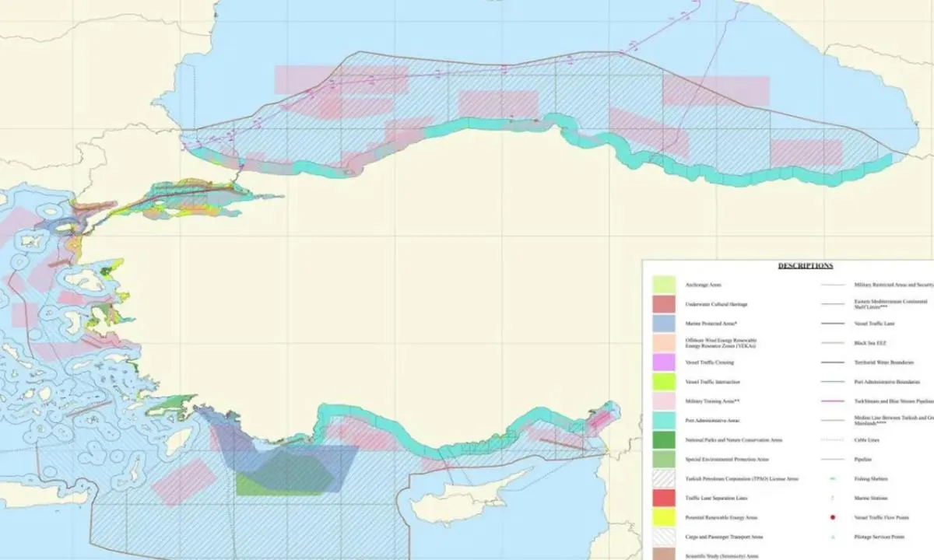The height and width of the screenshot is (560, 934).
Task: Click the National Parks dark green swatch
Action: [664, 440]
